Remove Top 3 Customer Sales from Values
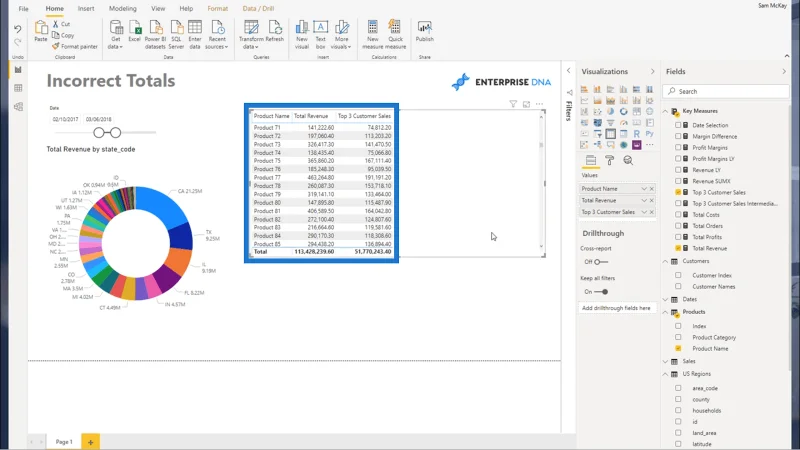The width and height of the screenshot is (800, 450). point(652,212)
